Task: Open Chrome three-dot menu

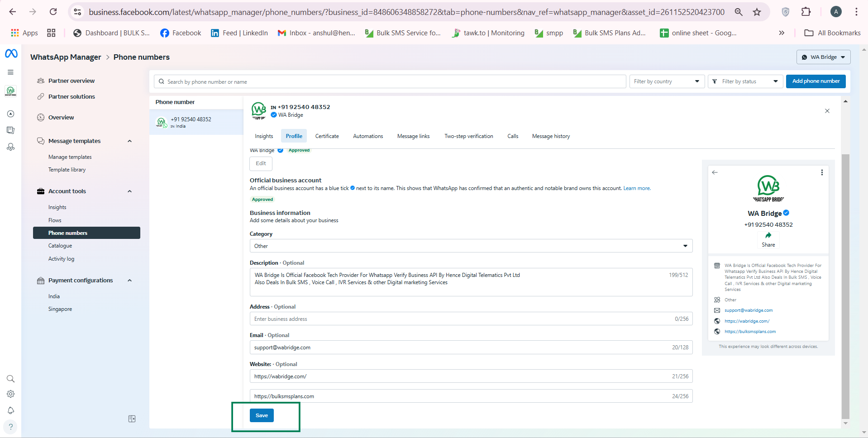Action: [856, 12]
